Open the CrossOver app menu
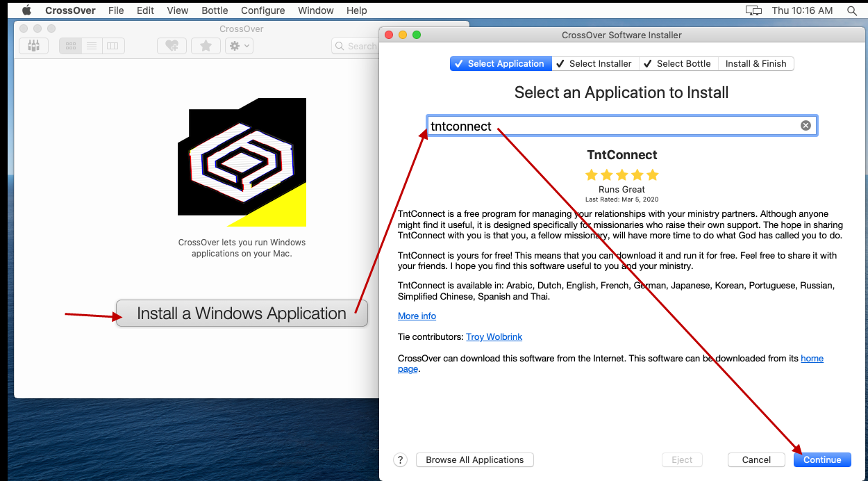 click(71, 10)
